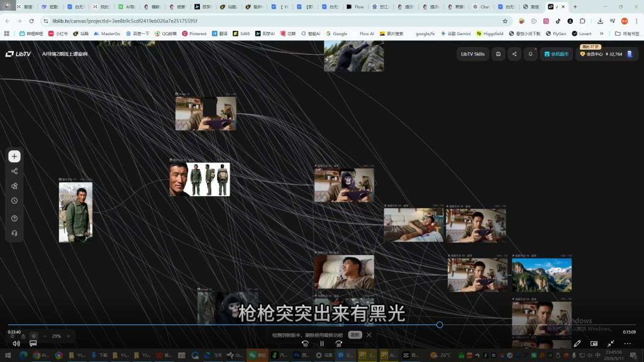Open the 会员中心 member center

pos(591,54)
